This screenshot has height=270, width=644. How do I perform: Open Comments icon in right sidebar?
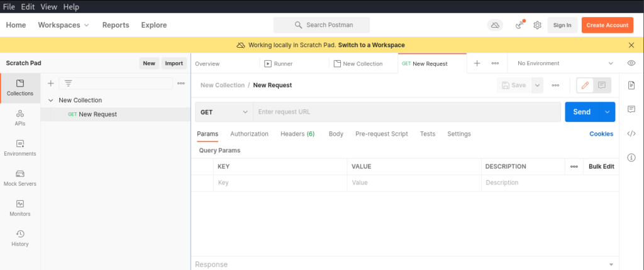coord(631,109)
